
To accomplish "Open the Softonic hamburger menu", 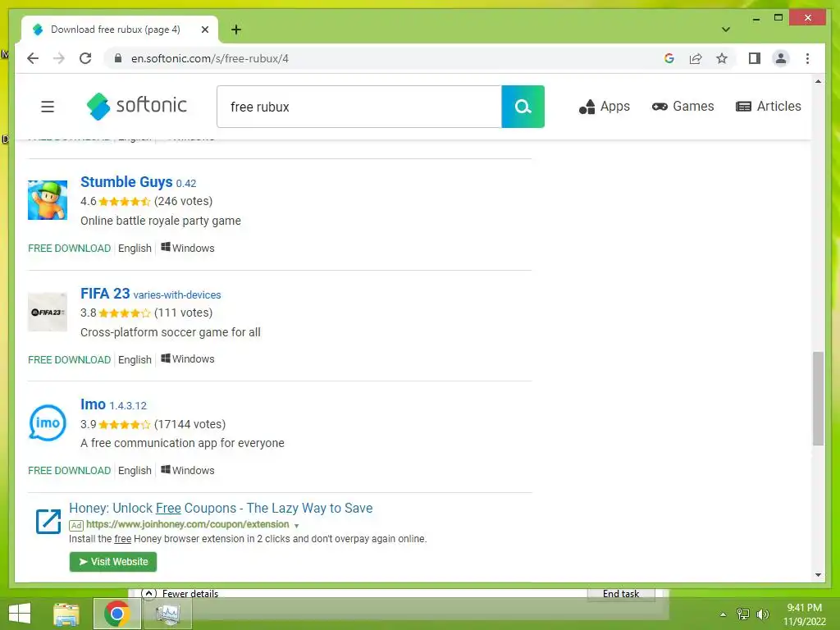I will [48, 107].
